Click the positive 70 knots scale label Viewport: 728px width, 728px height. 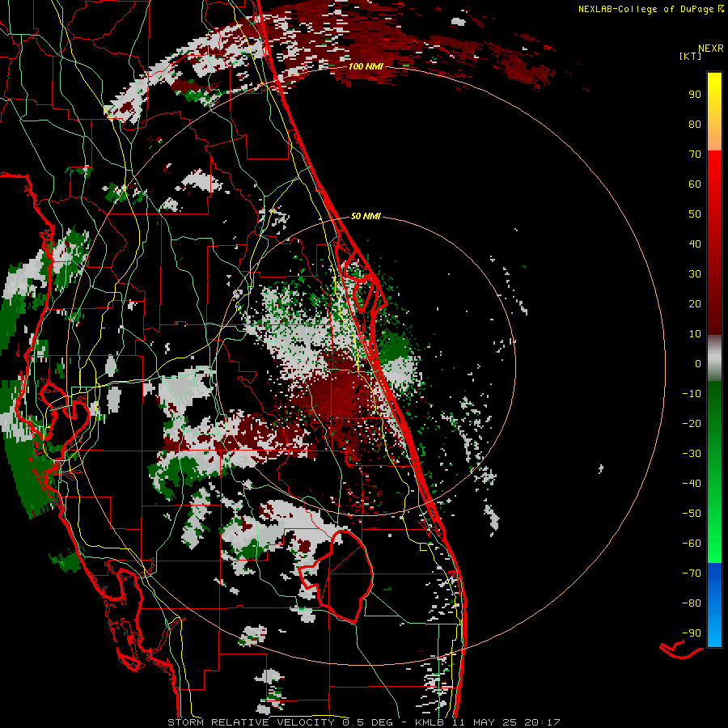tap(695, 154)
